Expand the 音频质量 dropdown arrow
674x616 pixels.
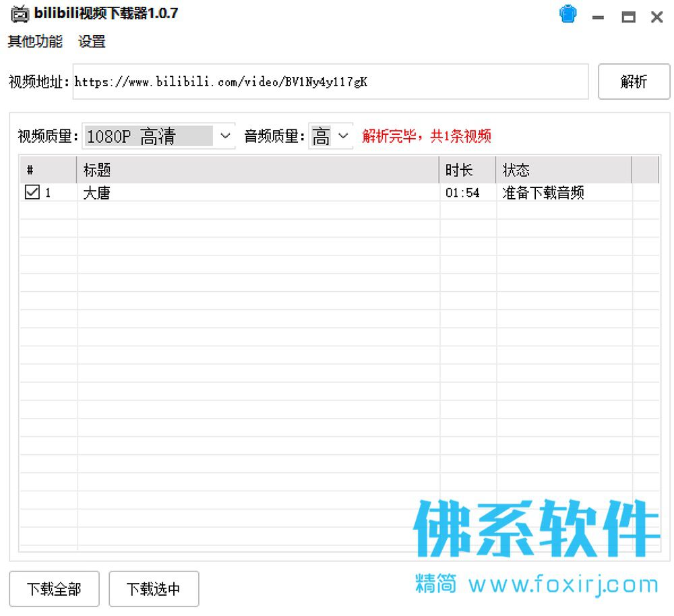click(x=343, y=136)
